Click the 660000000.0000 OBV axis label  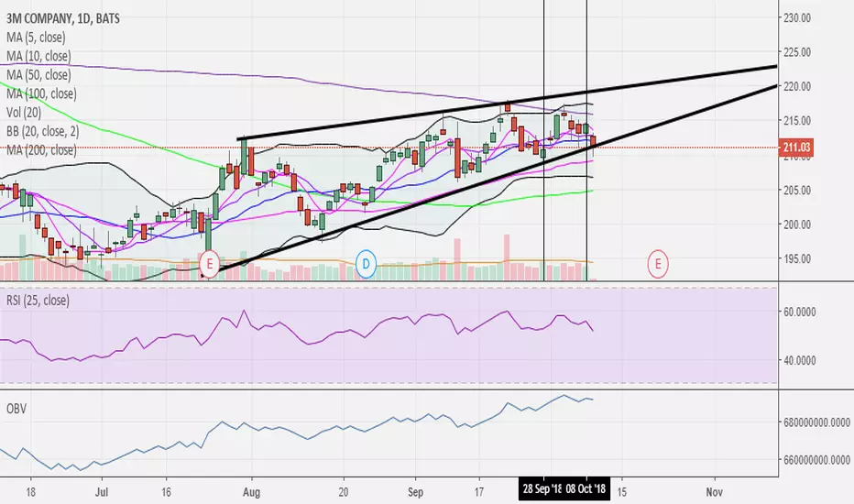pos(816,460)
